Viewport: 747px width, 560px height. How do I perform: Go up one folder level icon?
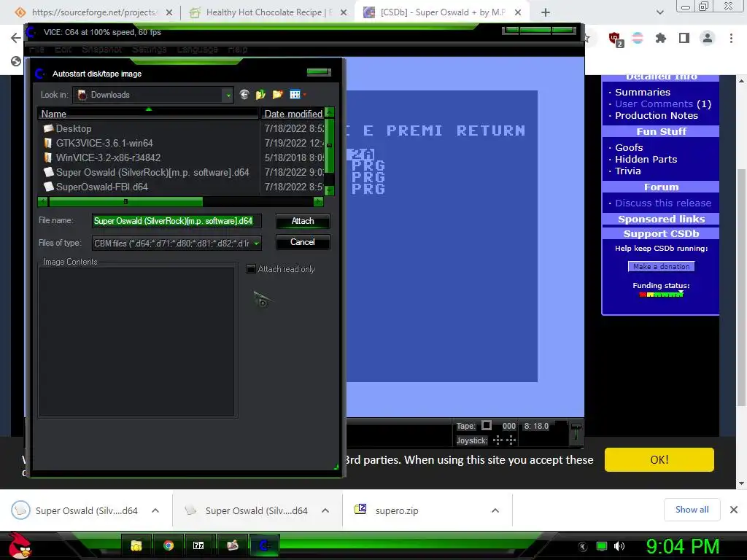260,94
